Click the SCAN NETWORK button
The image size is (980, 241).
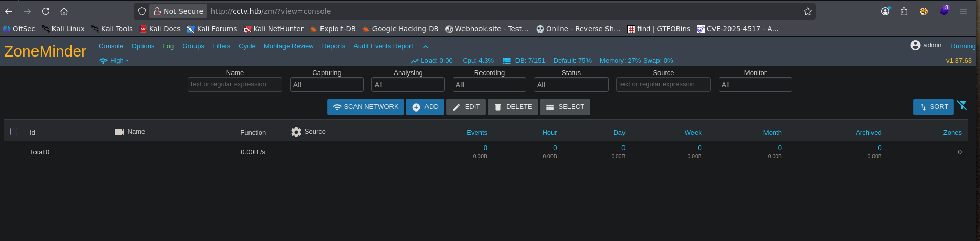366,107
